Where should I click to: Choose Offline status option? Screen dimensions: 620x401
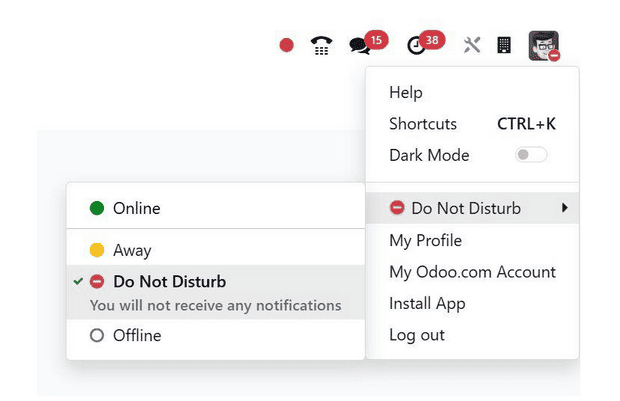pos(136,336)
